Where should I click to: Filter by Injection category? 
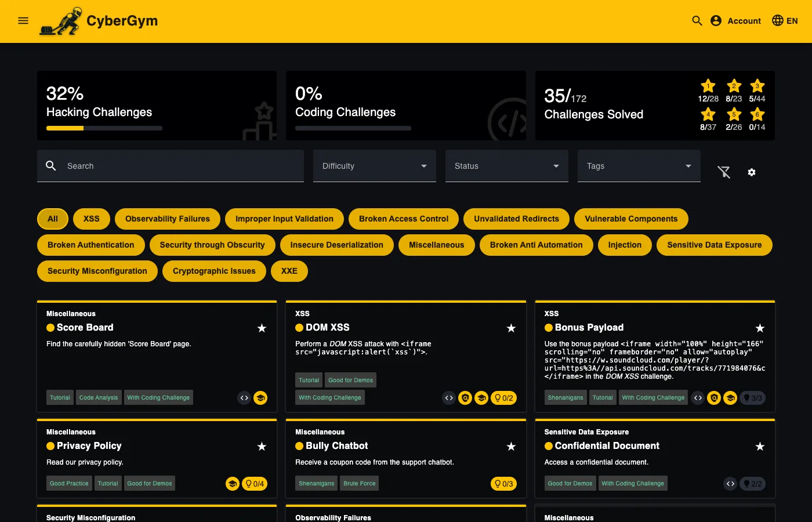click(x=625, y=245)
